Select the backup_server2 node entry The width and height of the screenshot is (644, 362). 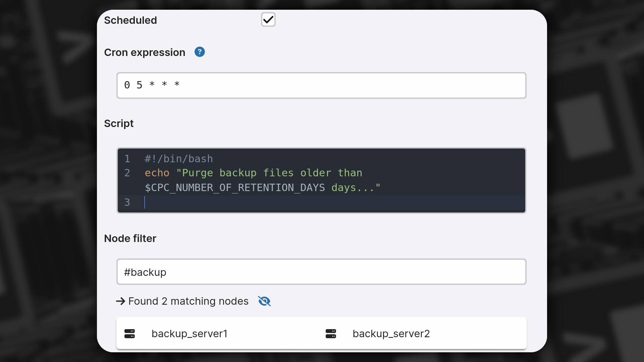pyautogui.click(x=391, y=334)
